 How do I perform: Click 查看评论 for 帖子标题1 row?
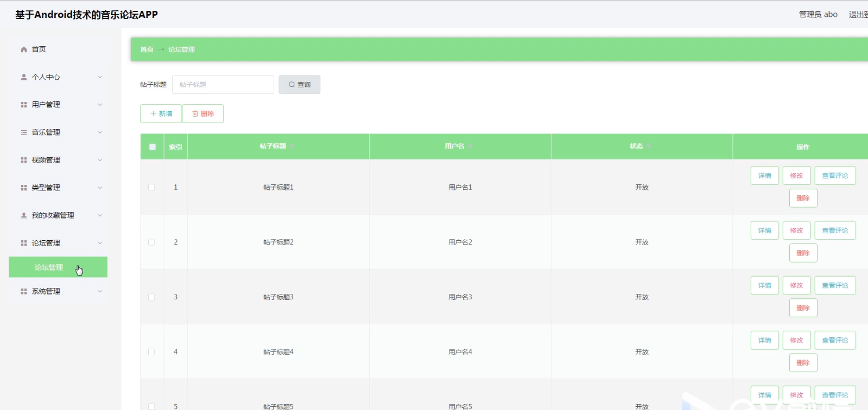835,176
